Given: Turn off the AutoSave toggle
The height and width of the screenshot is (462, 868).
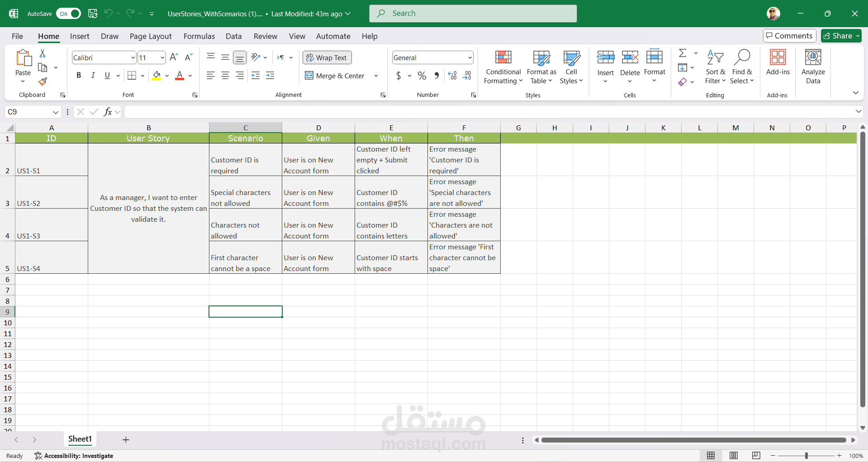Looking at the screenshot, I should 68,14.
